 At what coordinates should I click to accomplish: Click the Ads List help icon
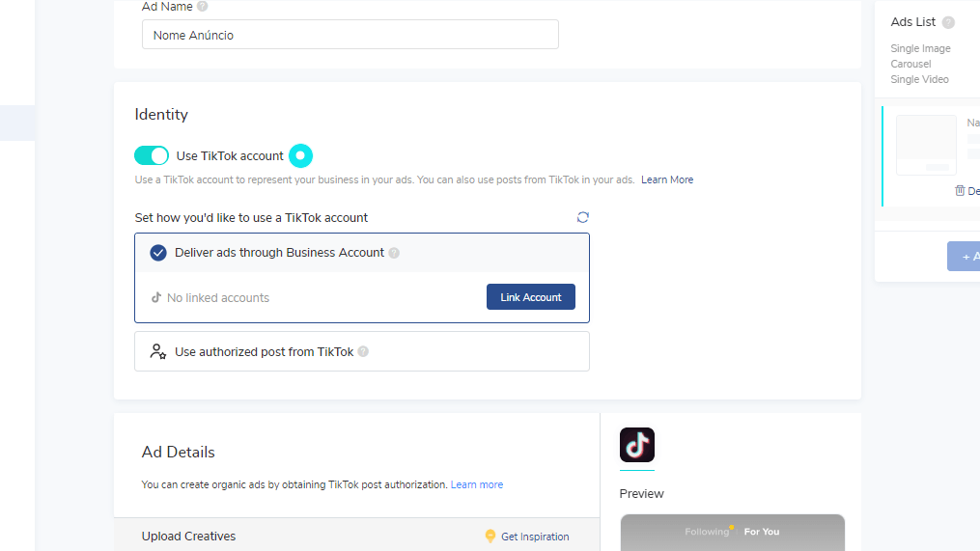pyautogui.click(x=948, y=22)
